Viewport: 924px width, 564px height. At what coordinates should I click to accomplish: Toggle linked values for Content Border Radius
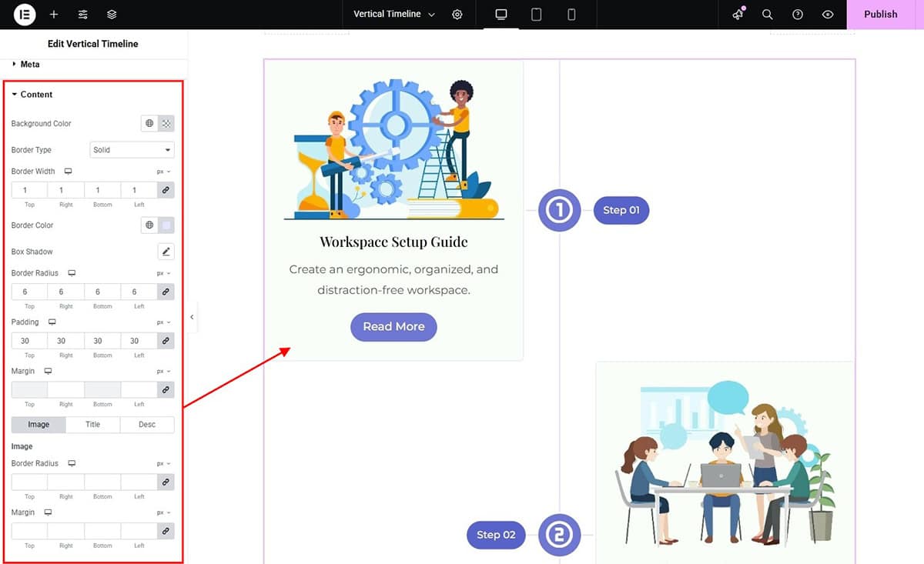[x=166, y=292]
